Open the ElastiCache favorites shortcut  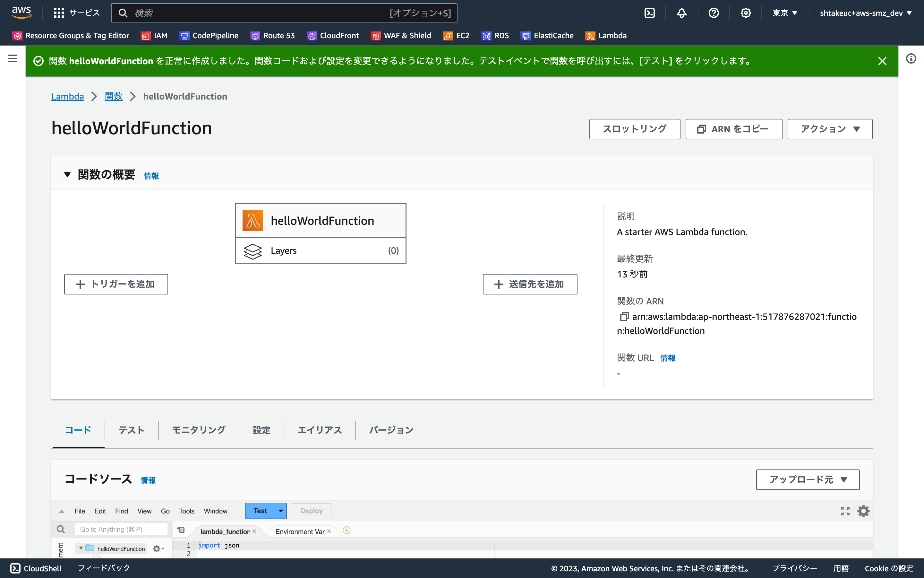[547, 36]
